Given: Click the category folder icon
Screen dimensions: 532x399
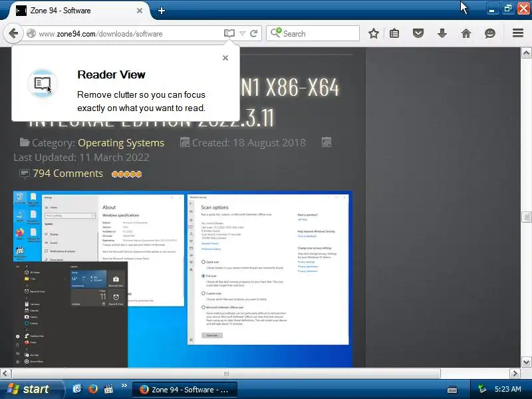Looking at the screenshot, I should point(25,142).
